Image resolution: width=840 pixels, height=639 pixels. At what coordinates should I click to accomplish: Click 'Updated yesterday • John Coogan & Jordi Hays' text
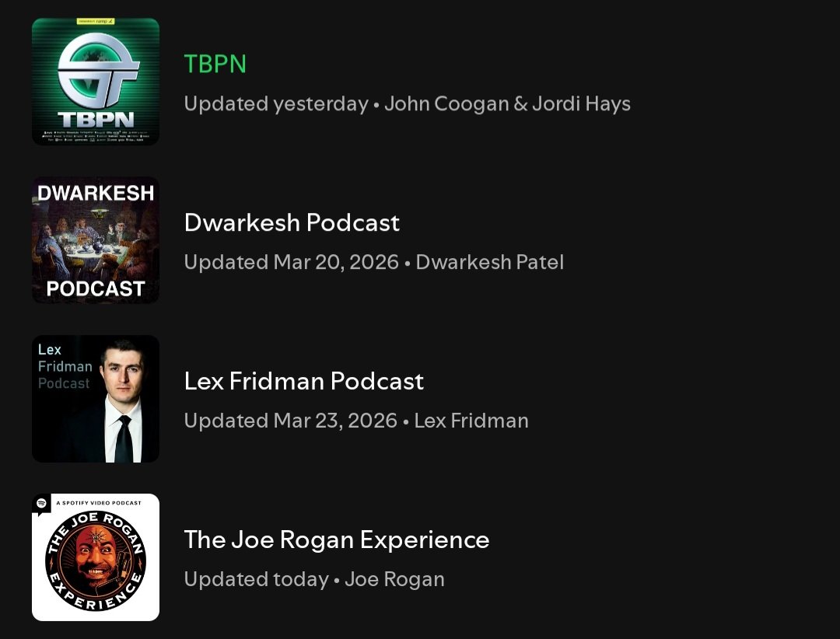(x=407, y=103)
